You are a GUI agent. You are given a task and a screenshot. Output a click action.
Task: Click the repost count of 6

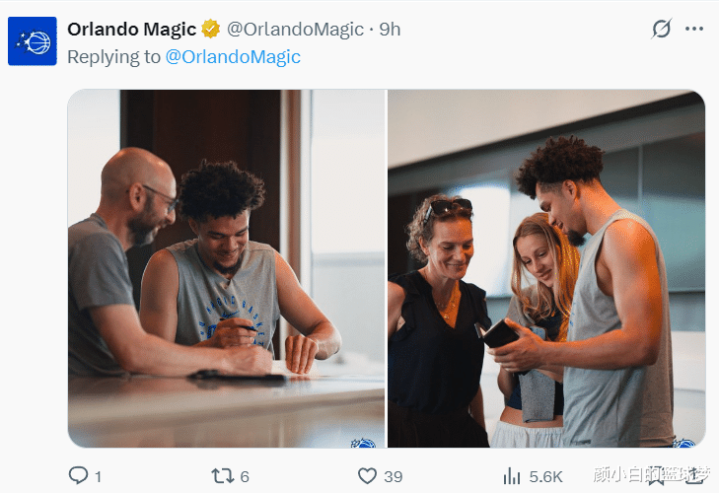pos(245,477)
